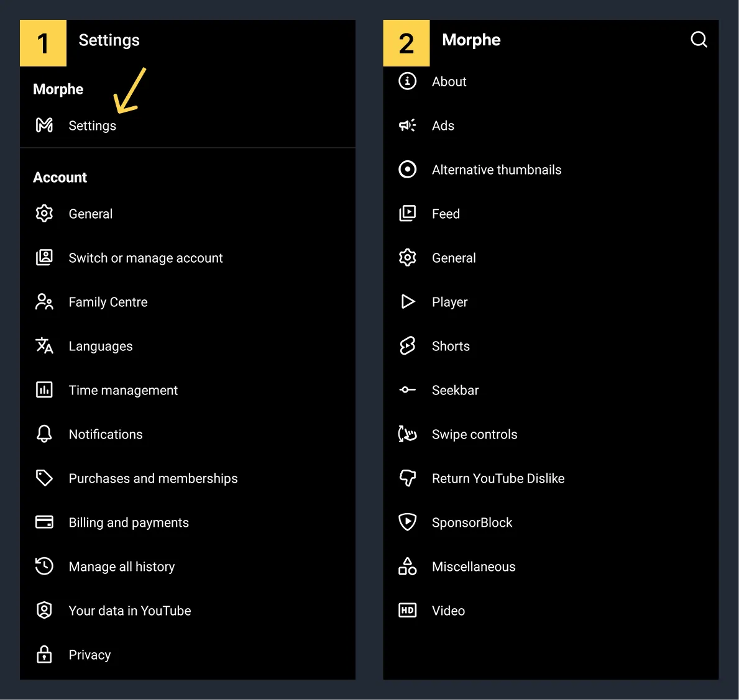Click the Player triangle icon
The image size is (739, 700).
408,301
